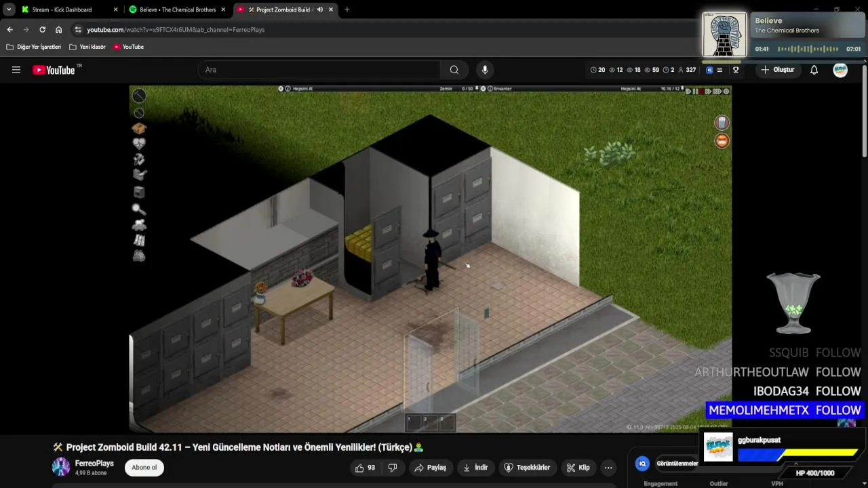Click the Teşekkürler thanks button
Screen dimensions: 868x488
tap(527, 468)
